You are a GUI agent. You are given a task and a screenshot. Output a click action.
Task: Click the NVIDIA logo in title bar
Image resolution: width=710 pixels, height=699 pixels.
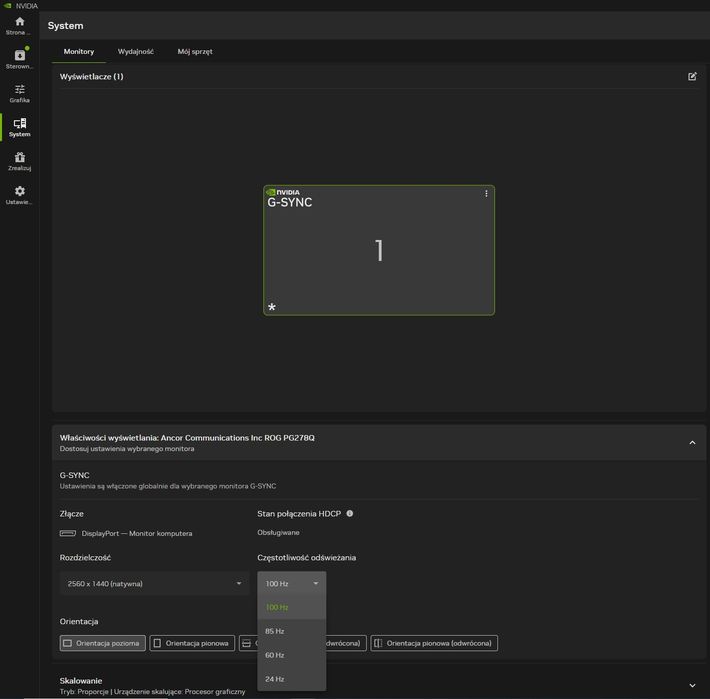(7, 5)
